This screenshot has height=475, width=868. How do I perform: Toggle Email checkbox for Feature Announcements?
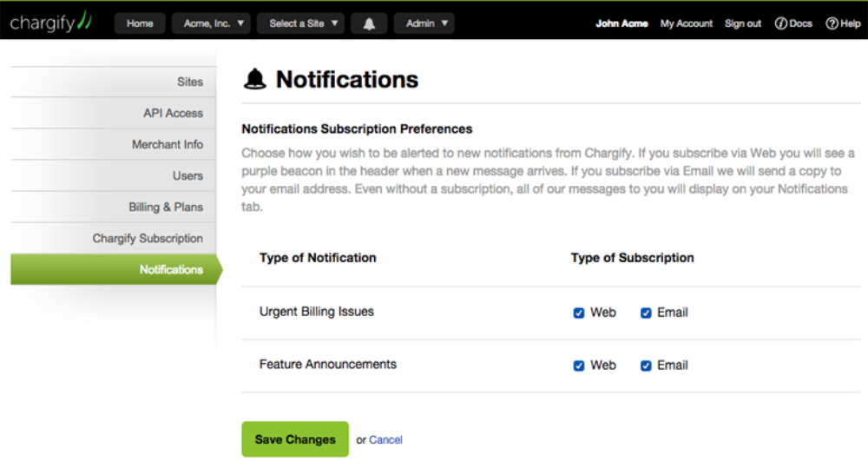tap(646, 366)
